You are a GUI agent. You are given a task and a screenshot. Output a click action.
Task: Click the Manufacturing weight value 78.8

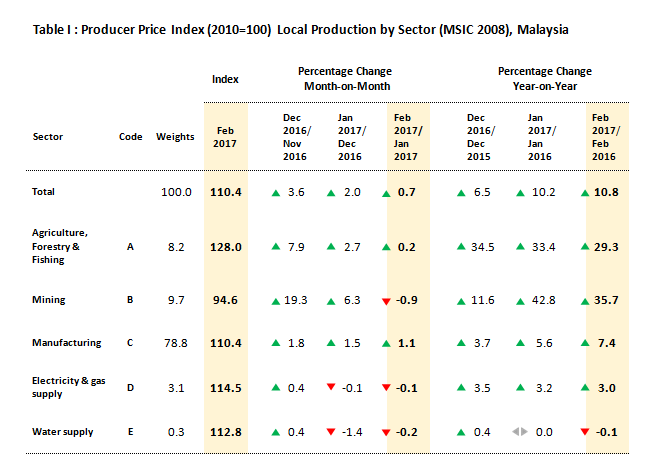tap(176, 343)
